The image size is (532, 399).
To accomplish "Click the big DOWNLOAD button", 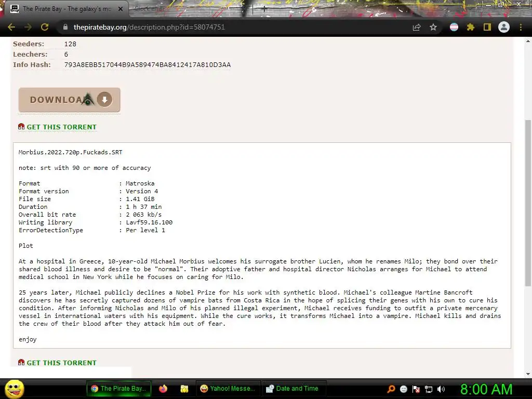I will point(70,100).
